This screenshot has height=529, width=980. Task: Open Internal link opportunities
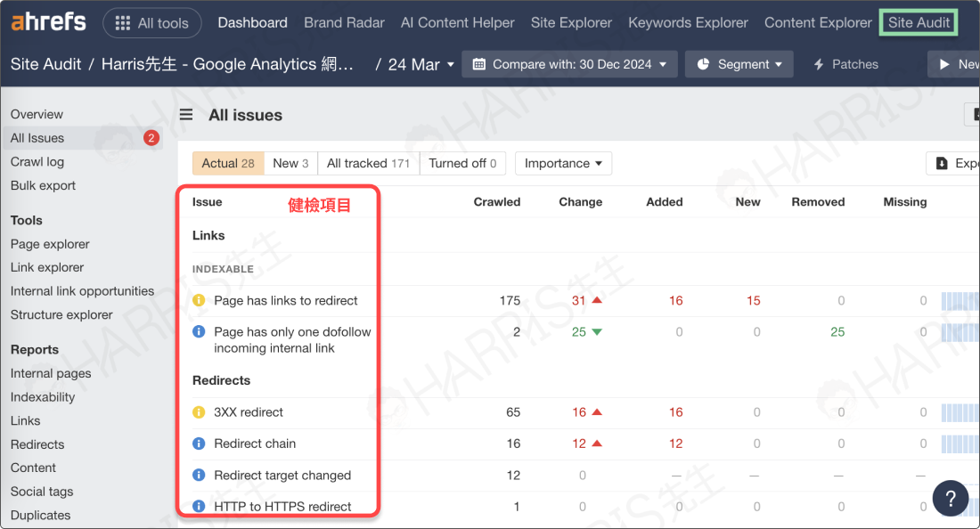tap(82, 291)
